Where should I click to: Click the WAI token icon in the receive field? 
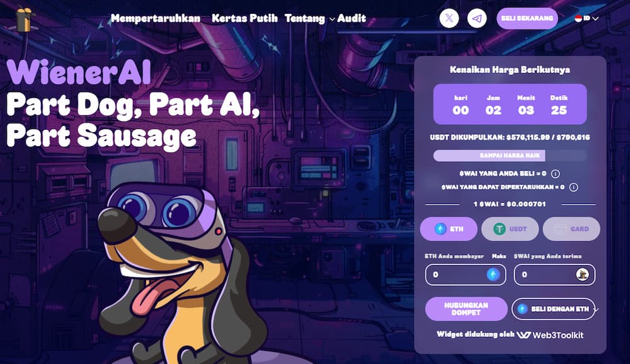tap(582, 275)
